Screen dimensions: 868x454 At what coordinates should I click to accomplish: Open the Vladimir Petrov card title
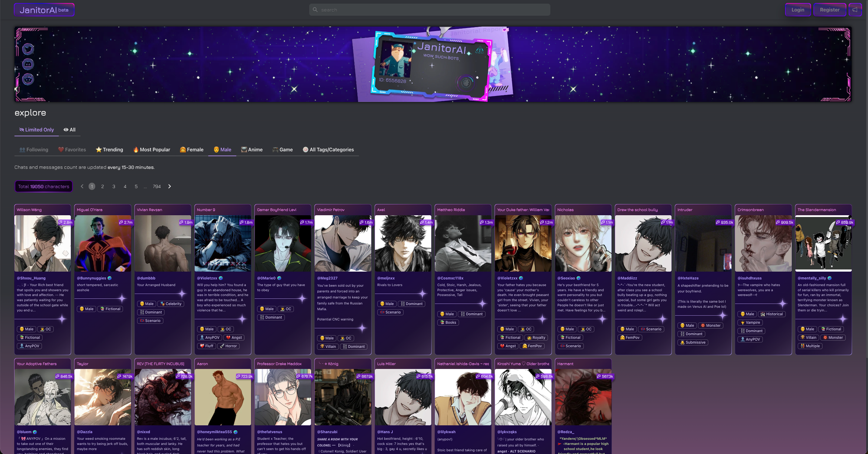(331, 210)
